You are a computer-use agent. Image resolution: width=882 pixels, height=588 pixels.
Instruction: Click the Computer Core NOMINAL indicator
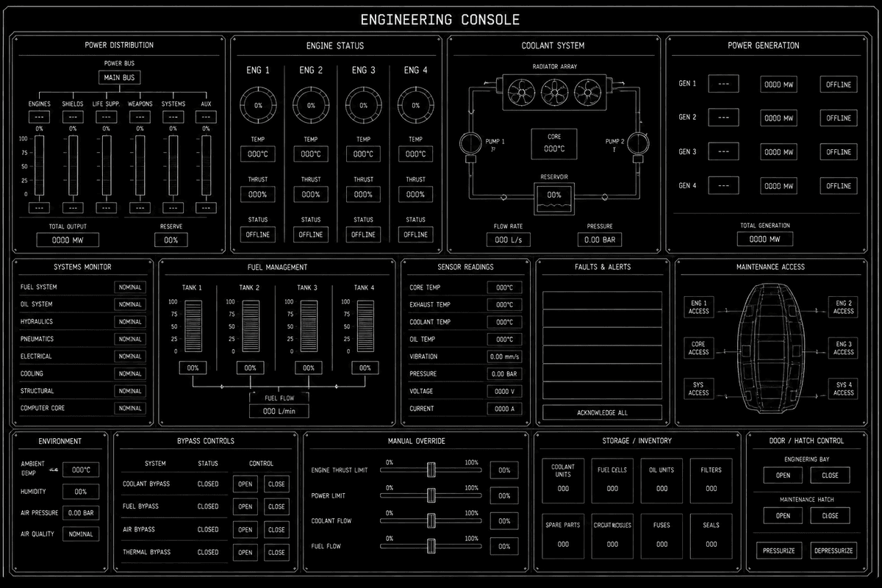click(x=130, y=408)
